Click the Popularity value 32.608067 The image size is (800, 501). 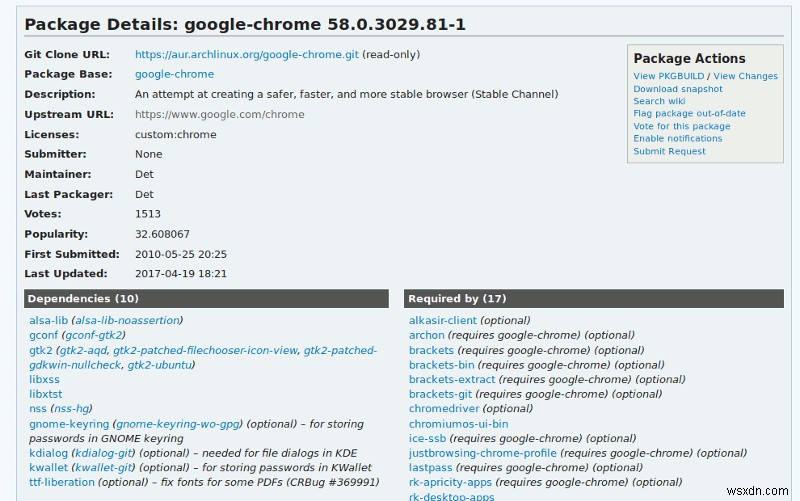click(162, 234)
